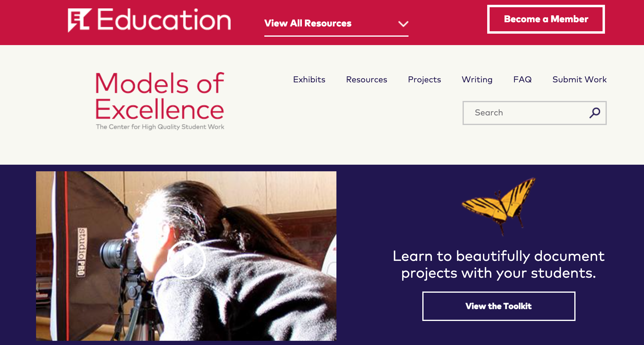Expand the chevron arrow beside View All Resources
Viewport: 644px width, 345px height.
403,24
